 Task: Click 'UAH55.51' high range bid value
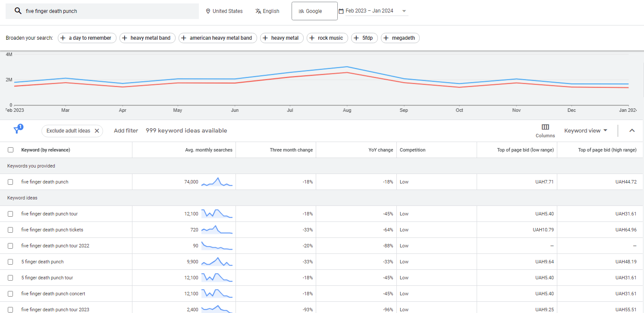click(626, 310)
